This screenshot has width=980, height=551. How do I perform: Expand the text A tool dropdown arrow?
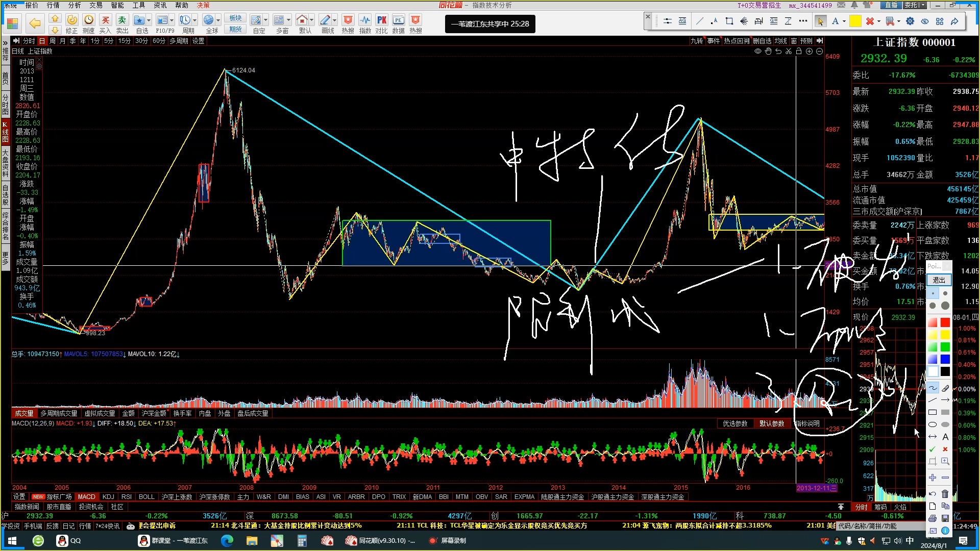click(844, 21)
